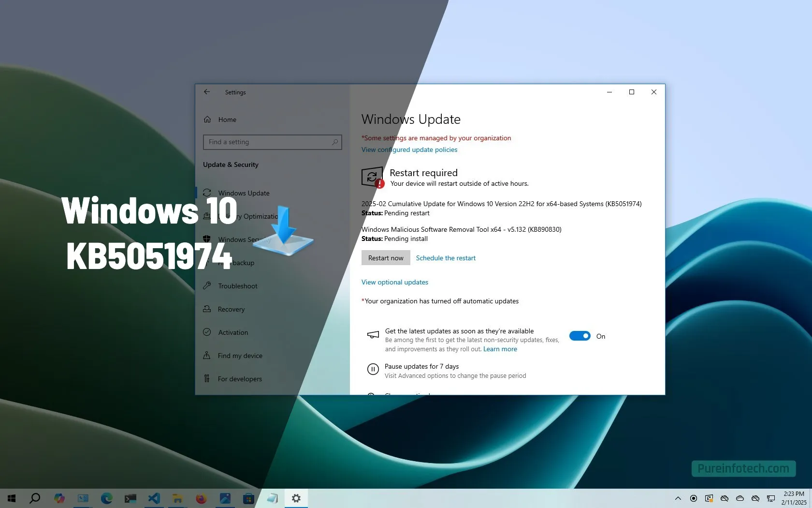Viewport: 812px width, 508px height.
Task: Open the Home page in Settings sidebar
Action: pyautogui.click(x=227, y=120)
